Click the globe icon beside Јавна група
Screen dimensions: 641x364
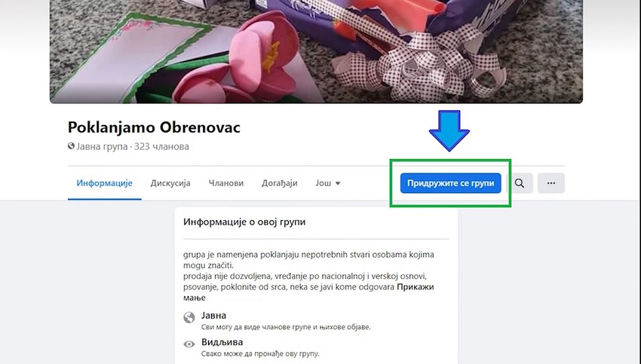(71, 146)
